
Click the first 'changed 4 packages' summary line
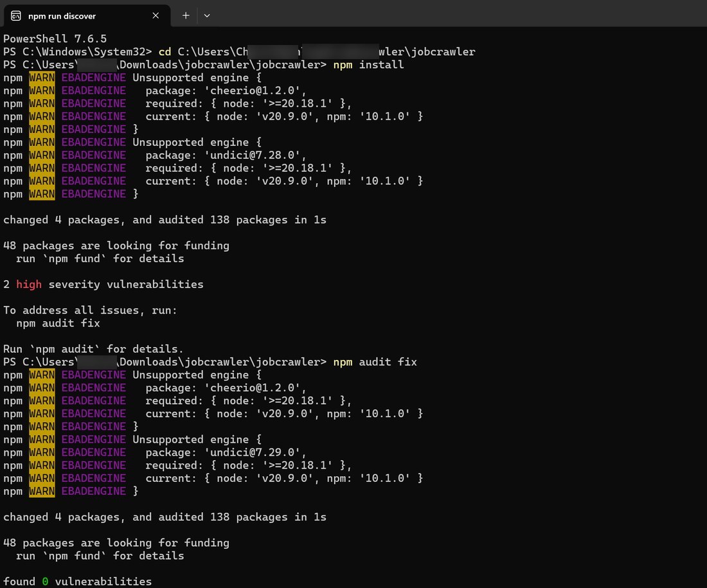tap(165, 220)
